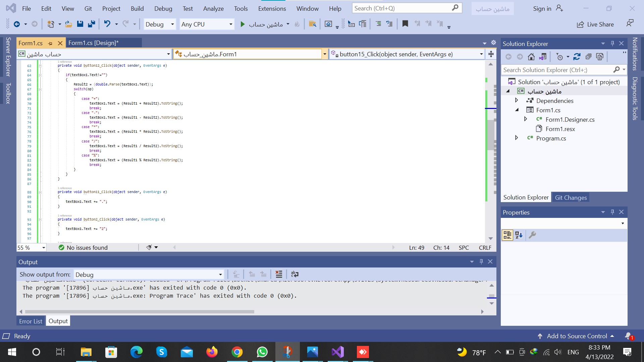644x362 pixels.
Task: Click the bookmark toggle icon in toolbar
Action: coord(405,24)
